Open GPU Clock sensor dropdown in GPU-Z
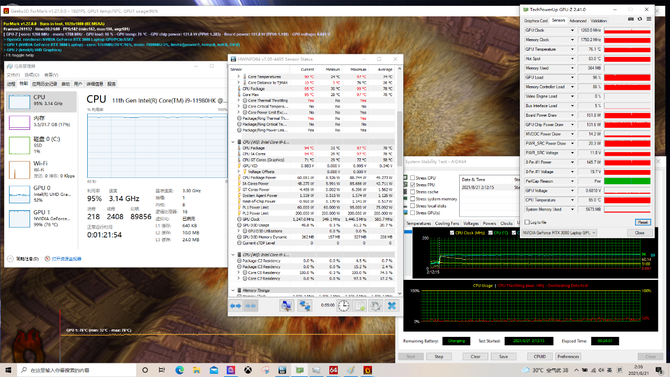Image resolution: width=670 pixels, height=377 pixels. 572,30
